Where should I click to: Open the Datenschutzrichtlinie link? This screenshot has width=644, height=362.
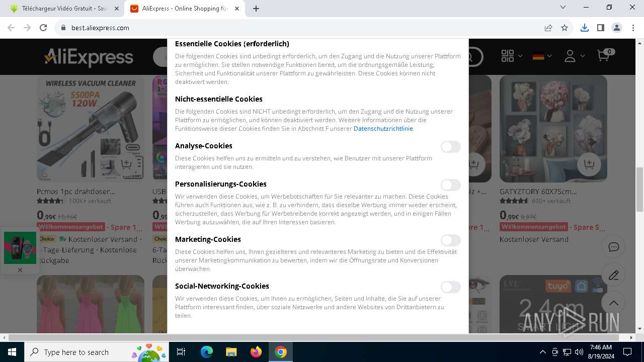click(x=383, y=129)
